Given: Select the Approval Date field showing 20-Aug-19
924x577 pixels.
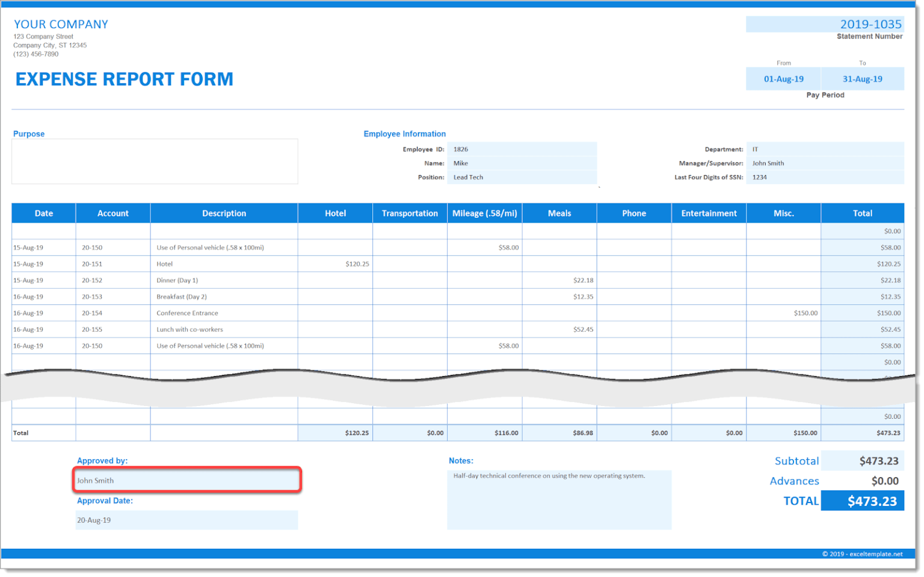Looking at the screenshot, I should point(186,520).
